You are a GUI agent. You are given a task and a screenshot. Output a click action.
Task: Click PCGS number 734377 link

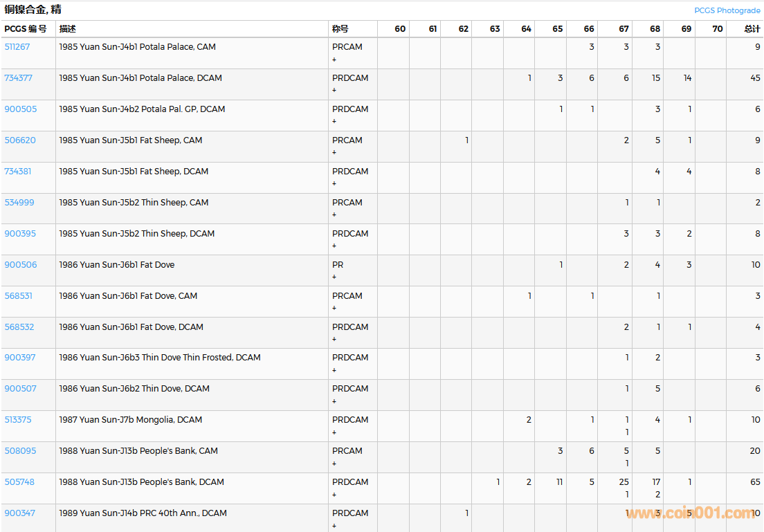18,78
